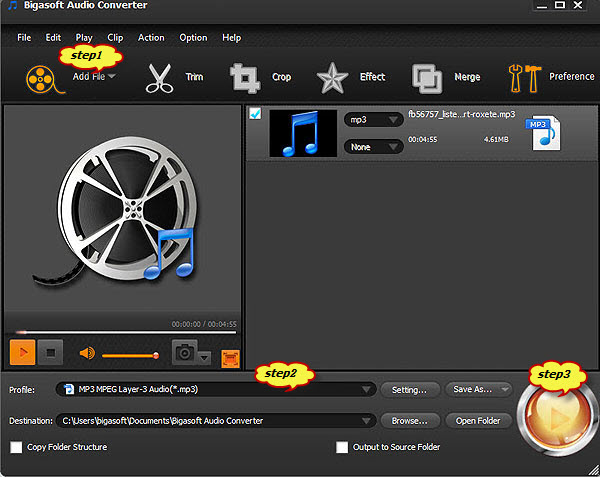Click the file duration 00:04:55 text
The width and height of the screenshot is (600, 477).
422,139
